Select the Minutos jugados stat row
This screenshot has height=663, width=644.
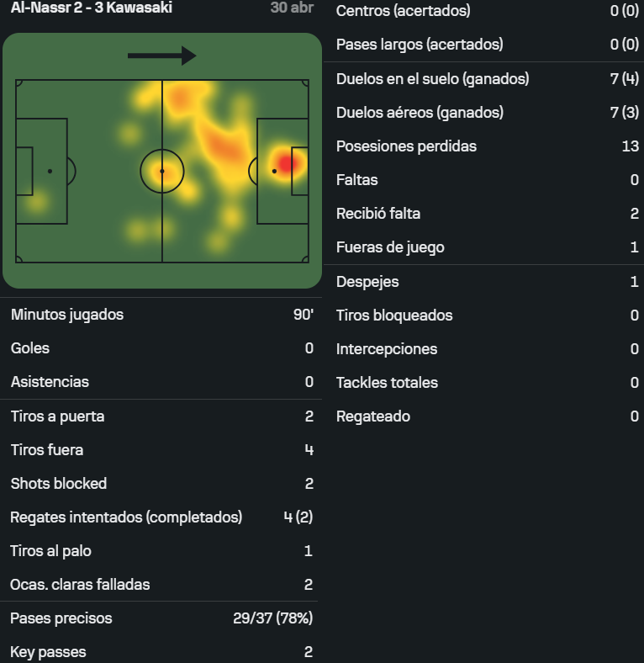tap(162, 315)
